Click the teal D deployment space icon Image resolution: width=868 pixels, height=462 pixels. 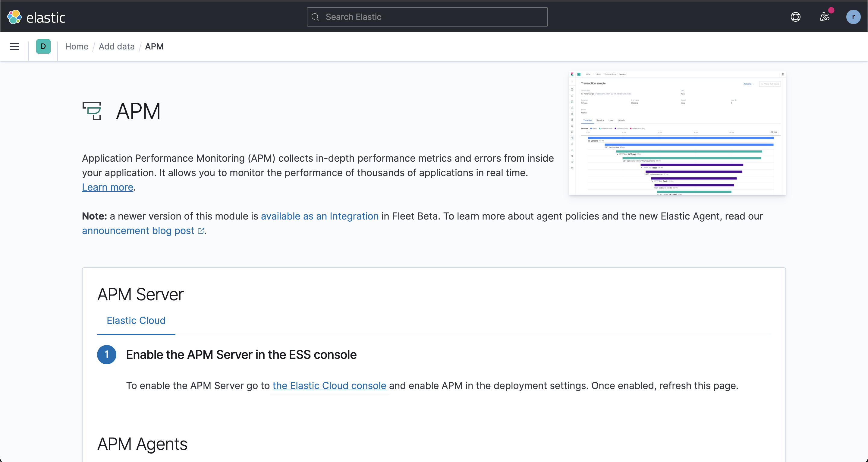tap(43, 46)
